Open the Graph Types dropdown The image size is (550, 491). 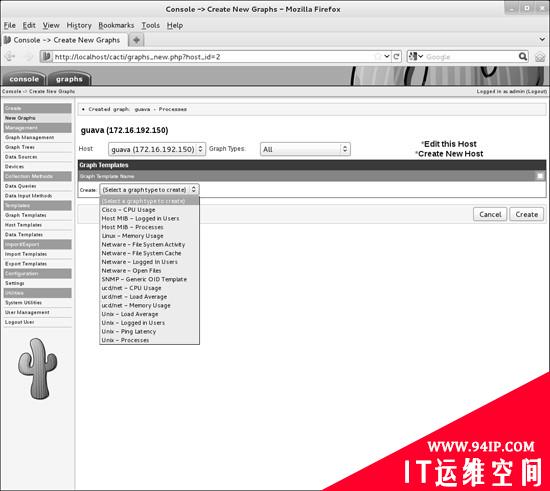(x=305, y=149)
